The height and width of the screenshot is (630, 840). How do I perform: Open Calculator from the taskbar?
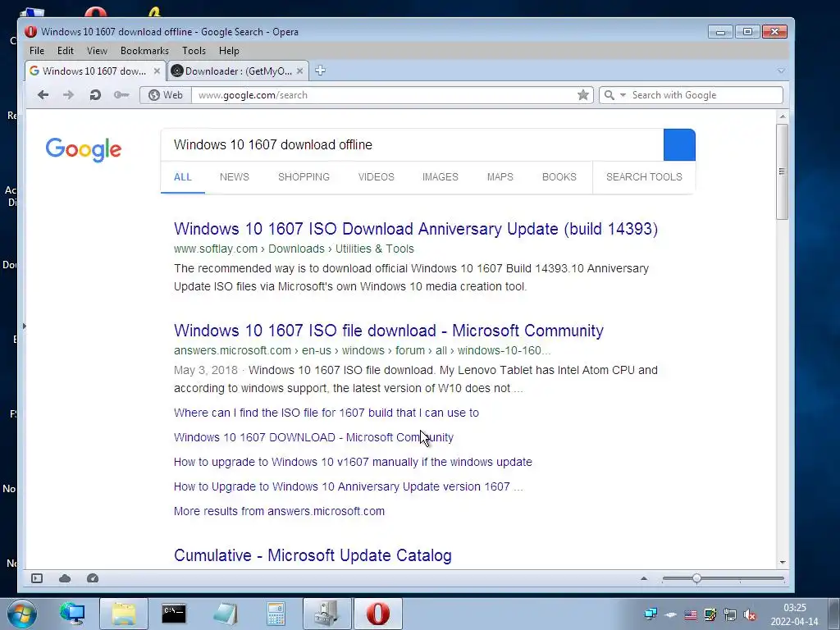click(276, 614)
